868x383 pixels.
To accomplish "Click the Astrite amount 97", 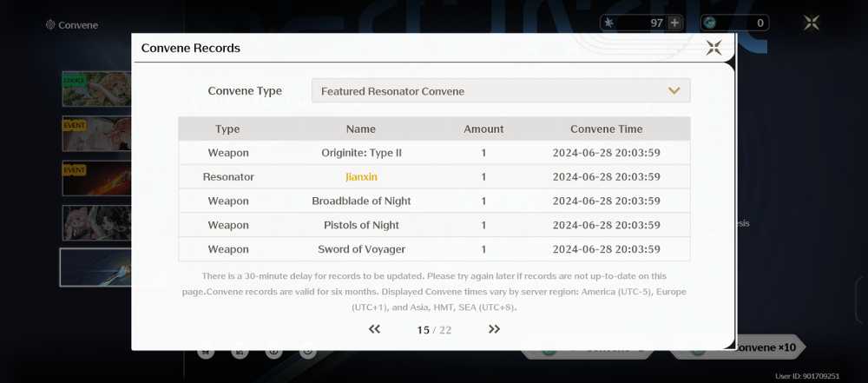I will pos(656,23).
